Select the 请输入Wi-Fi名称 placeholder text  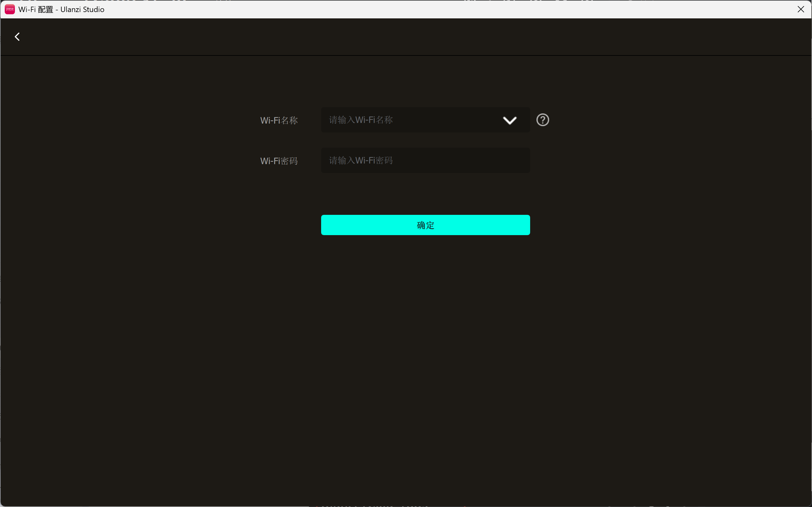click(x=361, y=120)
